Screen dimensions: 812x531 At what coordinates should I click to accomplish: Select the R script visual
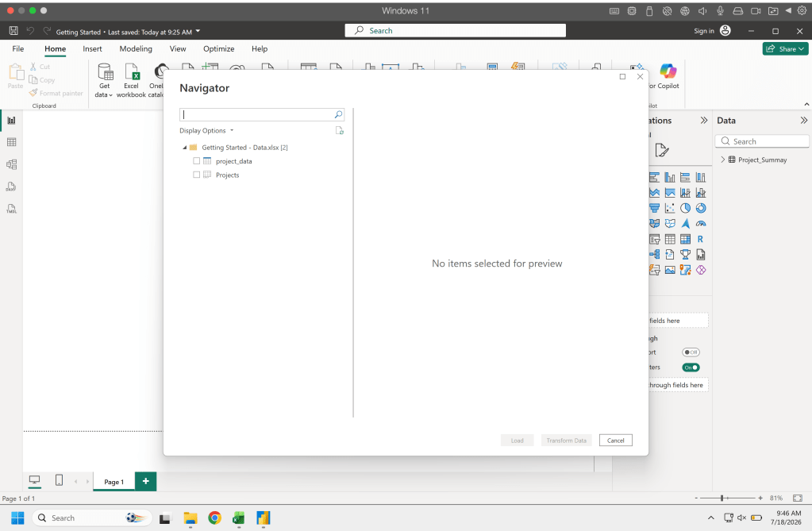pyautogui.click(x=701, y=240)
